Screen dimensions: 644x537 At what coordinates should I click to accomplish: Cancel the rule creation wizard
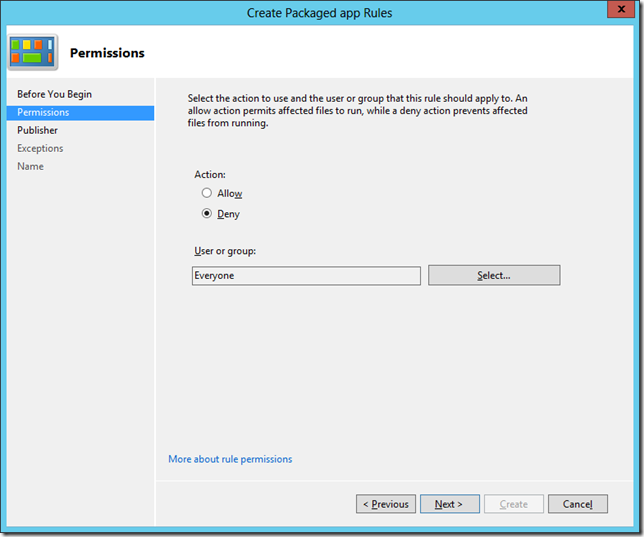pos(577,504)
